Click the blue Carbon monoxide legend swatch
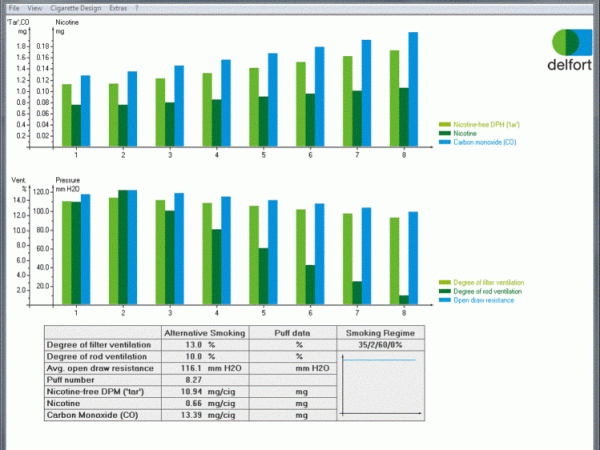The width and height of the screenshot is (600, 450). (445, 141)
